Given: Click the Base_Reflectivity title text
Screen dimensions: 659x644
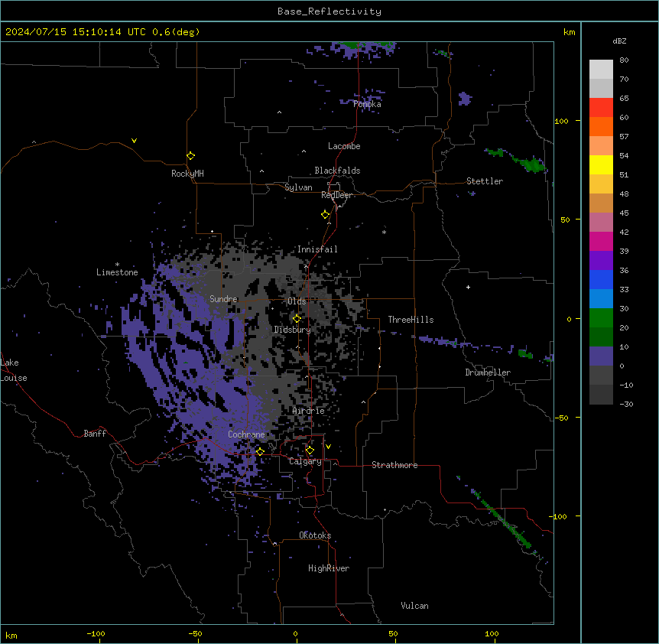Looking at the screenshot, I should [329, 11].
